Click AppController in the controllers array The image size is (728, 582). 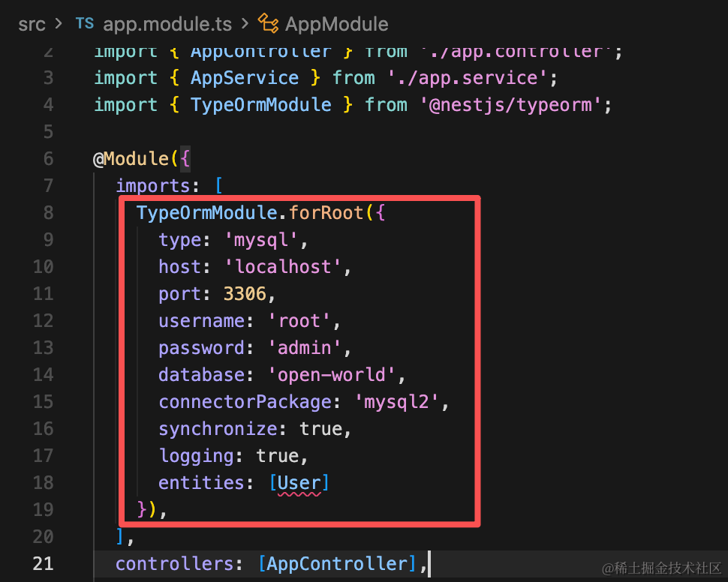coord(337,563)
